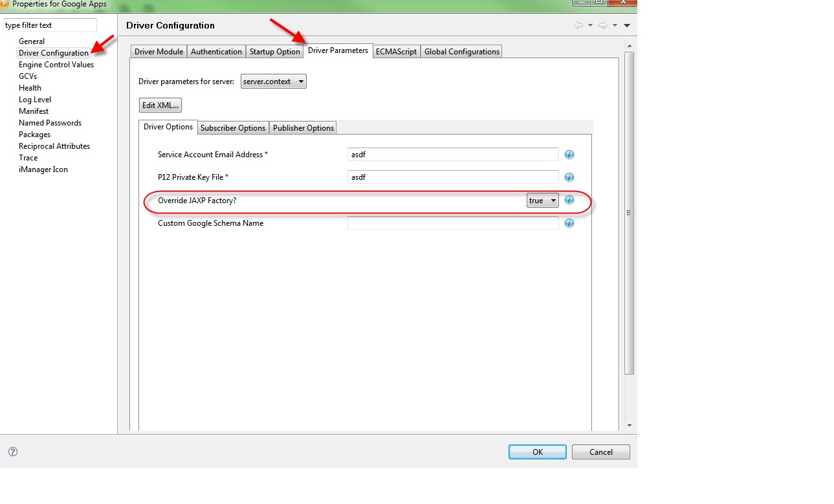
Task: Click the P12 Private Key File field
Action: click(x=453, y=177)
